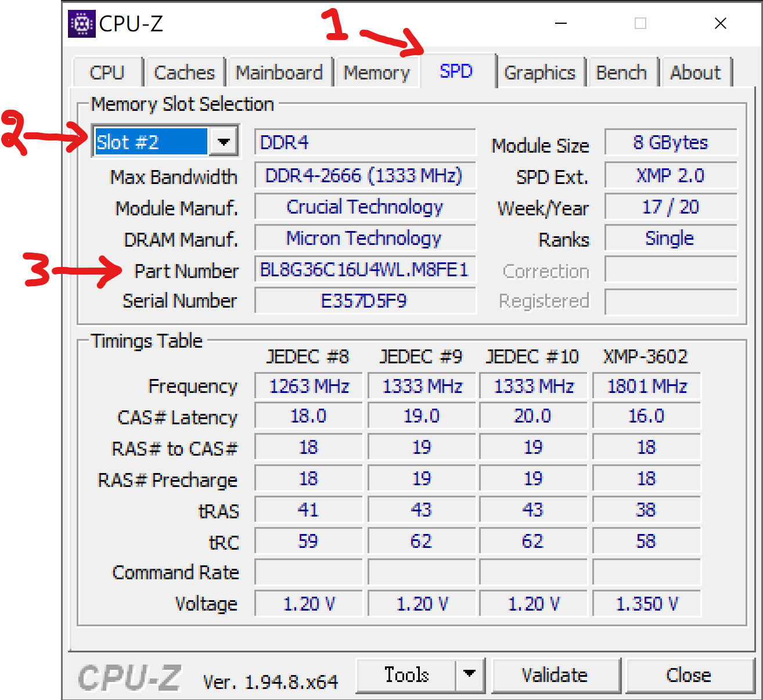Click the JEDEC #9 CAS# Latency 19.0

point(422,416)
